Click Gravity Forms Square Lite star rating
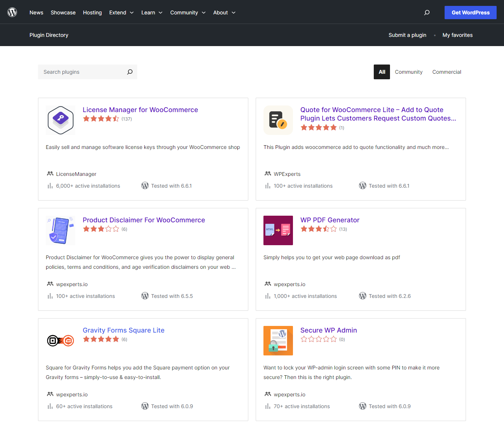 (x=101, y=339)
